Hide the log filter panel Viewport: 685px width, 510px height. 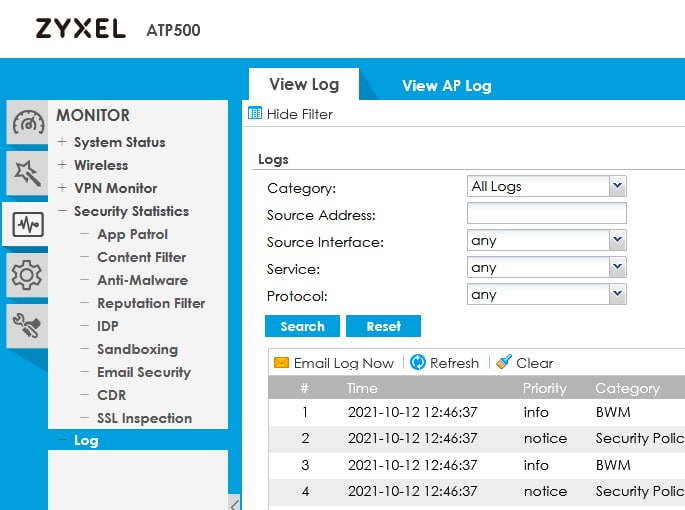(290, 114)
